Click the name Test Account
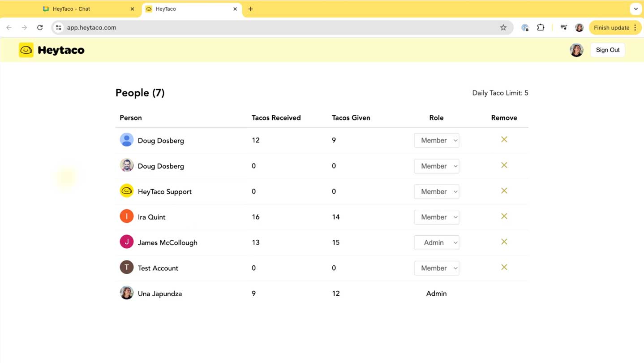Viewport: 644px width, 363px height. 158,268
